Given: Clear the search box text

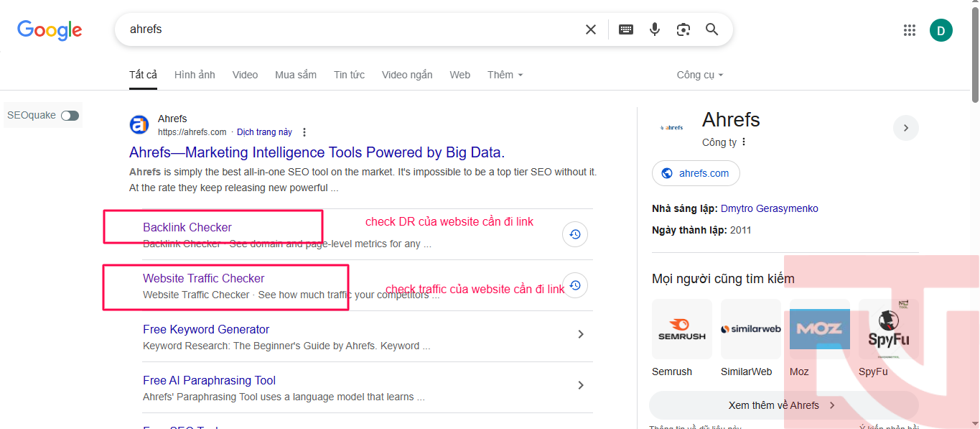Looking at the screenshot, I should (591, 29).
